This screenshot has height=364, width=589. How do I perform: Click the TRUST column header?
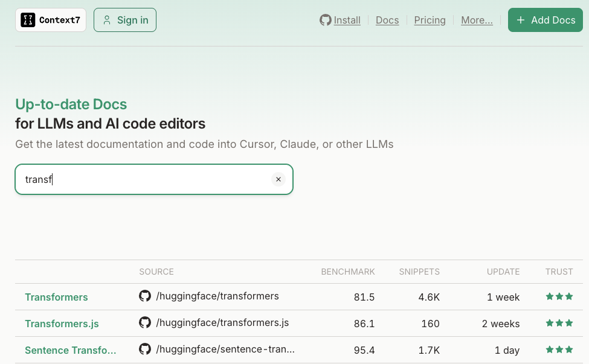tap(559, 272)
